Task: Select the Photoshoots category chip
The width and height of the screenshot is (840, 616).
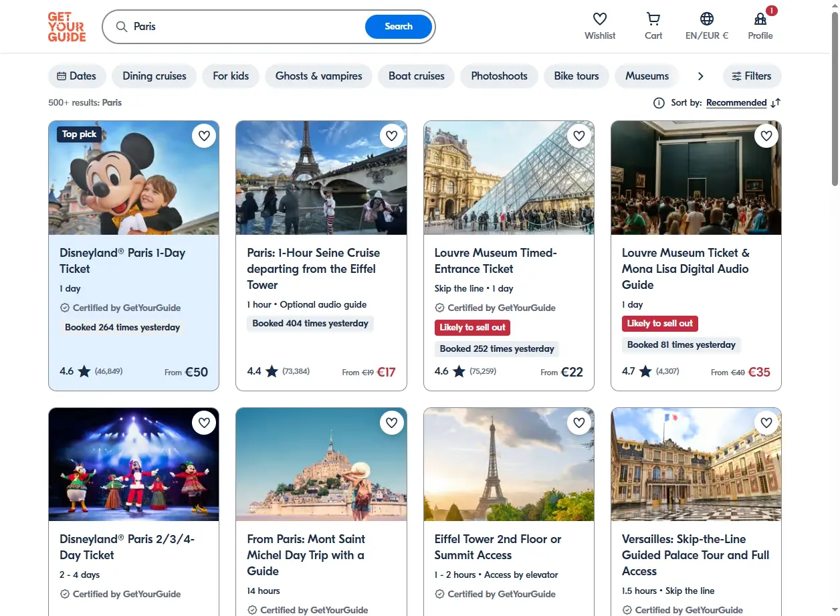Action: pyautogui.click(x=500, y=76)
